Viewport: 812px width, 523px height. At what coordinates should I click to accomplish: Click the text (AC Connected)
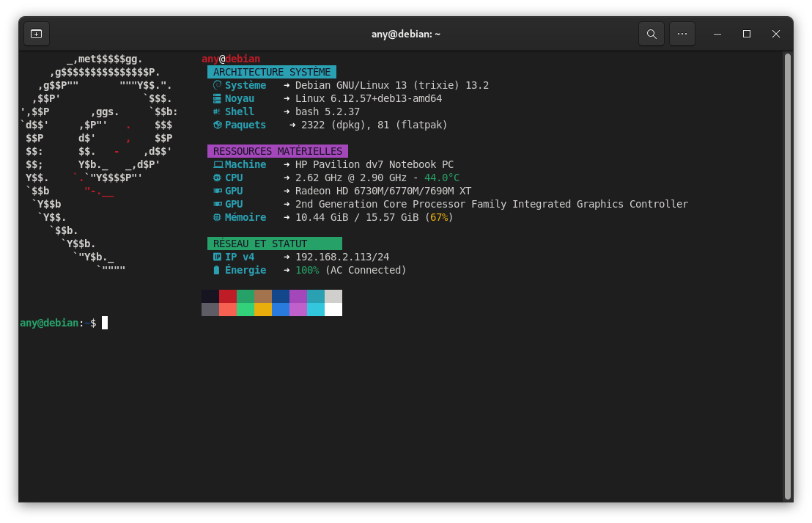[x=366, y=270]
